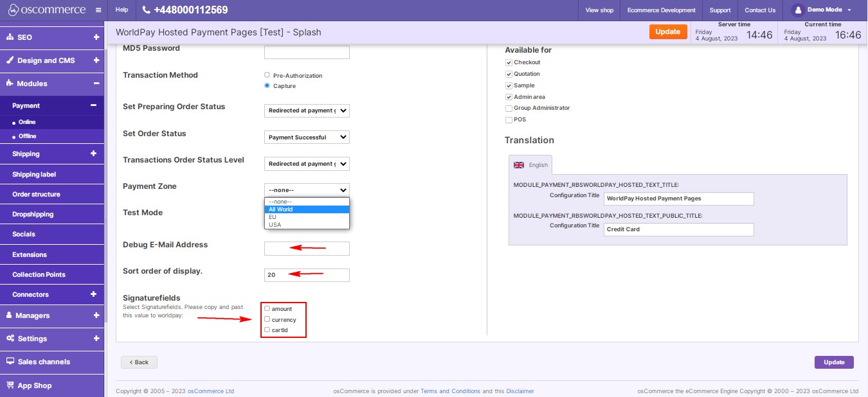The height and width of the screenshot is (397, 868).
Task: Open the Set Order Status dropdown
Action: [x=307, y=137]
